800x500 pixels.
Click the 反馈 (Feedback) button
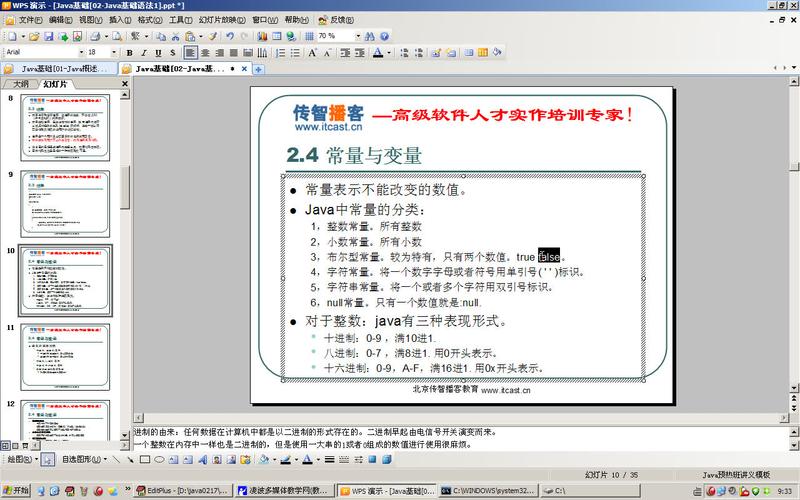pos(336,20)
